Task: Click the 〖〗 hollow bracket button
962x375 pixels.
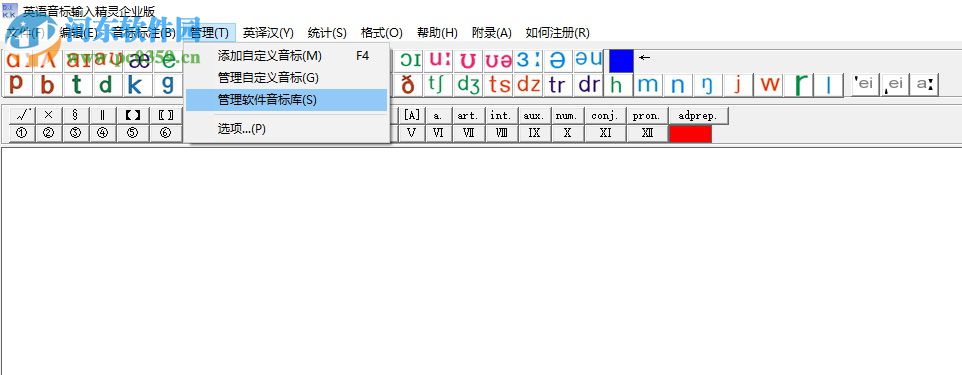Action: (x=166, y=115)
